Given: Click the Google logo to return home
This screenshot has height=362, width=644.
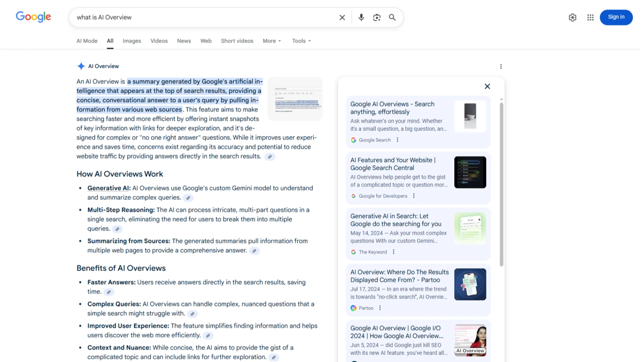Looking at the screenshot, I should 33,17.
